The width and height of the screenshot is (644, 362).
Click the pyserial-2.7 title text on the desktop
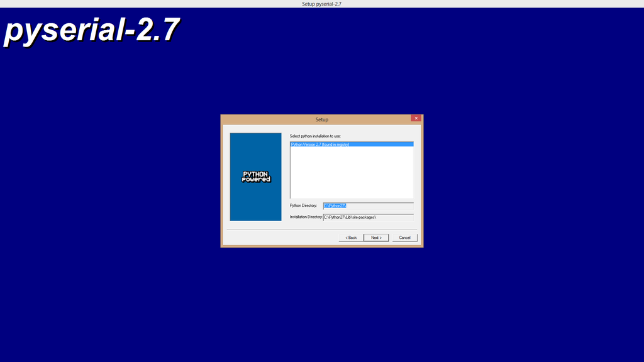click(x=91, y=28)
